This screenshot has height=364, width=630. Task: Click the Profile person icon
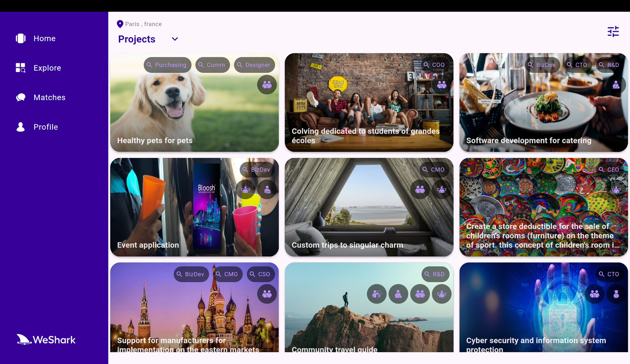coord(20,127)
